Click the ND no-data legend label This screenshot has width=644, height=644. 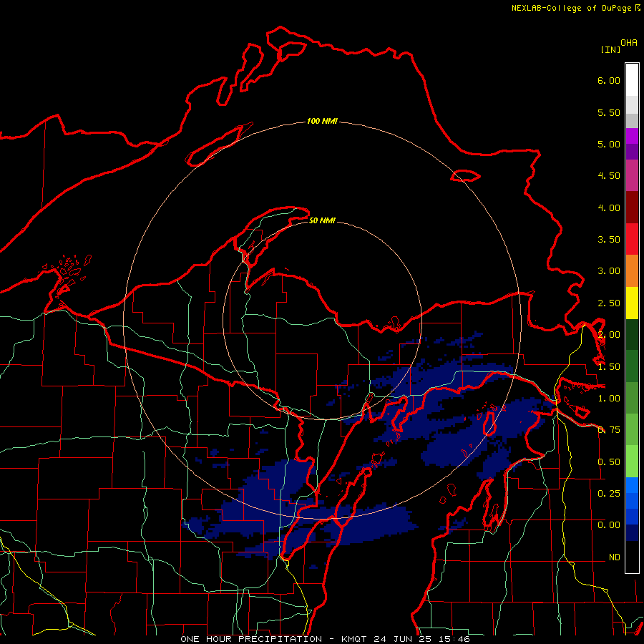click(x=615, y=557)
